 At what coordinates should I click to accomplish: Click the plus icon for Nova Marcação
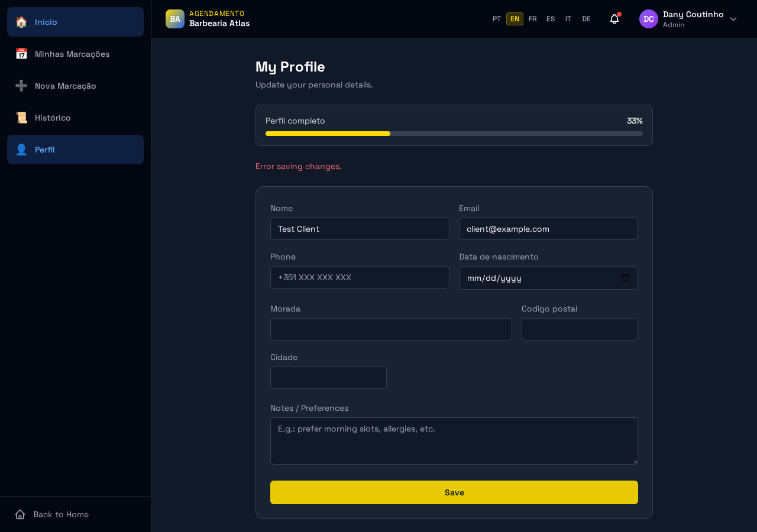[21, 86]
